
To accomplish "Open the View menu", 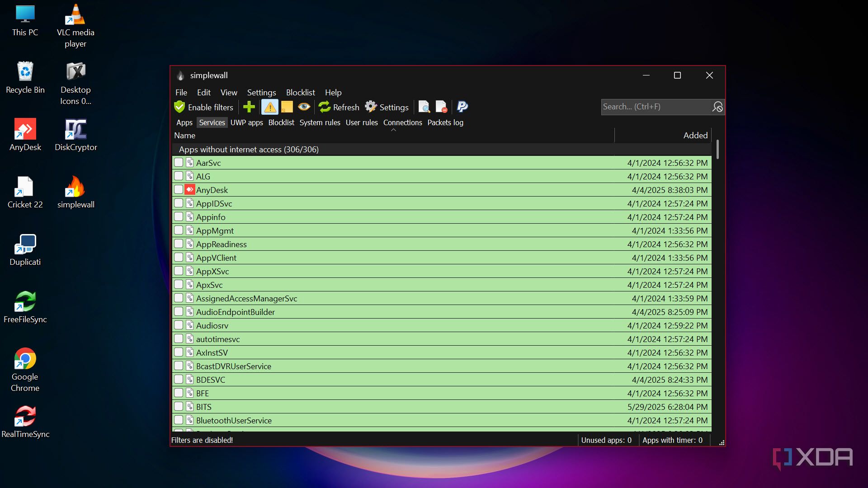I will tap(229, 93).
